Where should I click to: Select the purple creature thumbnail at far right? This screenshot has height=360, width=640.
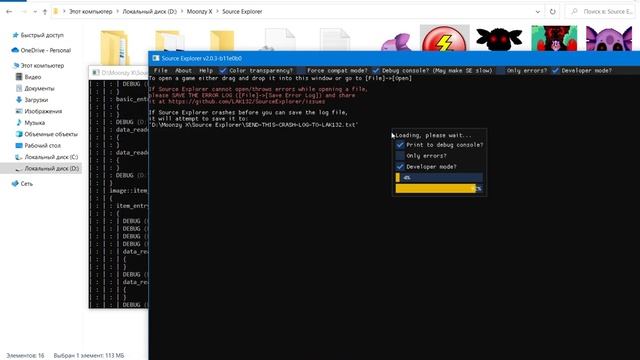tap(609, 38)
